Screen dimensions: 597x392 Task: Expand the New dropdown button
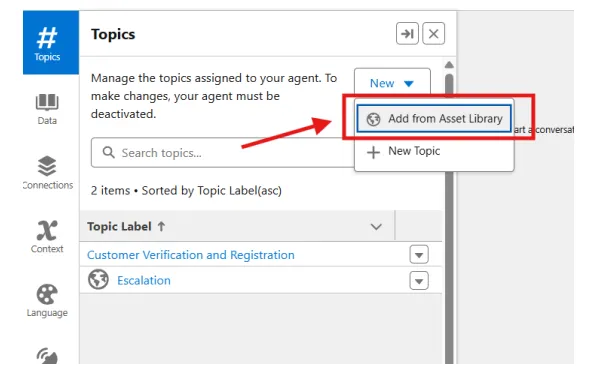point(392,83)
